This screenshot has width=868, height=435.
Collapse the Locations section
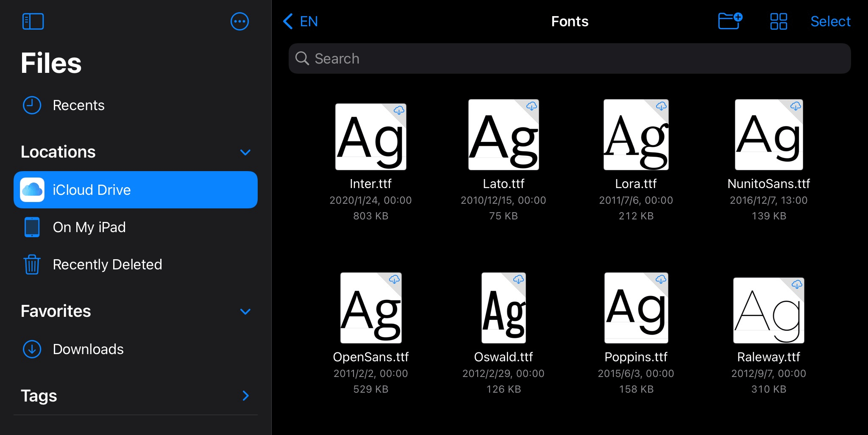(x=245, y=152)
